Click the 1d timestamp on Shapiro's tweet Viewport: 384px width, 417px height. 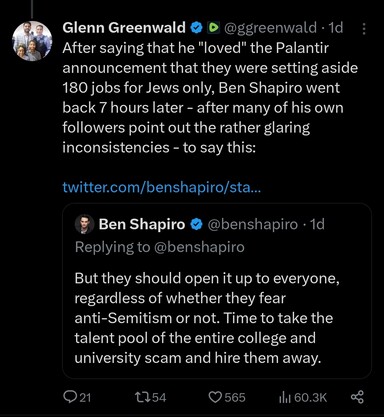click(x=317, y=224)
